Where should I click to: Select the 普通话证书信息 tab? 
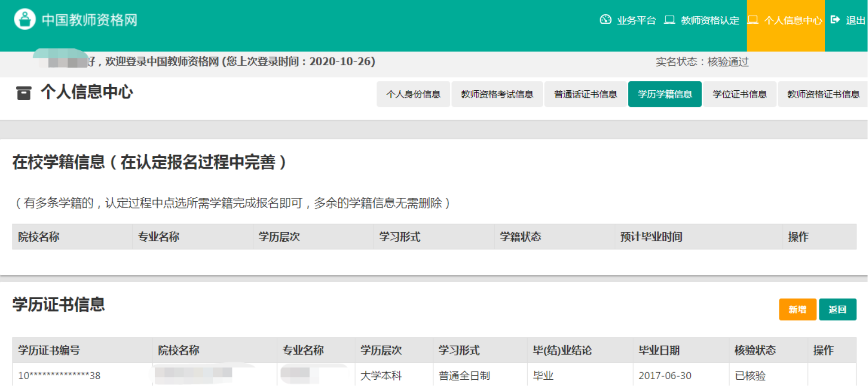585,94
